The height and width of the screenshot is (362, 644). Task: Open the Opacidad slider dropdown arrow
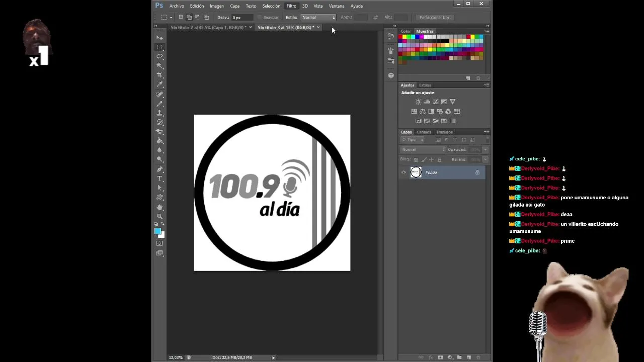click(485, 149)
